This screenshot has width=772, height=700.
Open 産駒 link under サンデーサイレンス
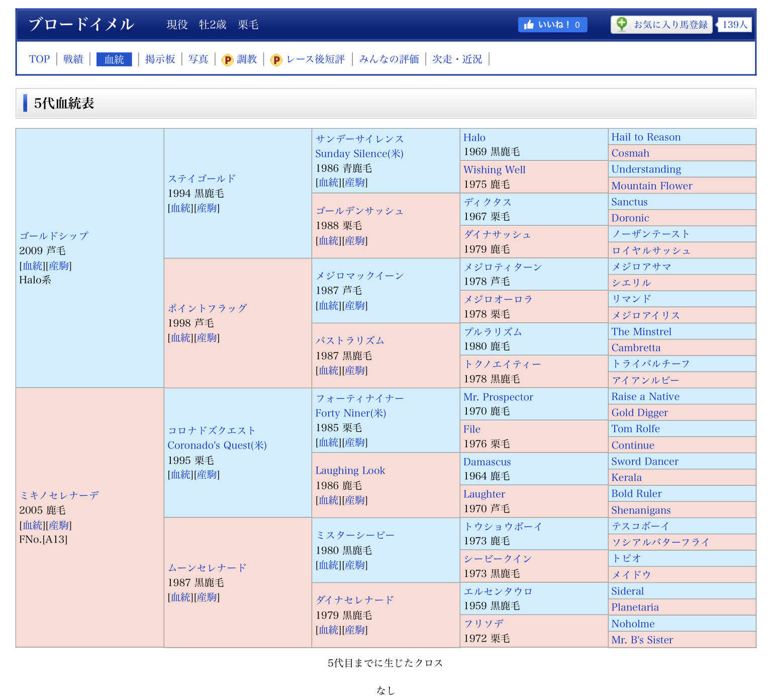[x=355, y=183]
